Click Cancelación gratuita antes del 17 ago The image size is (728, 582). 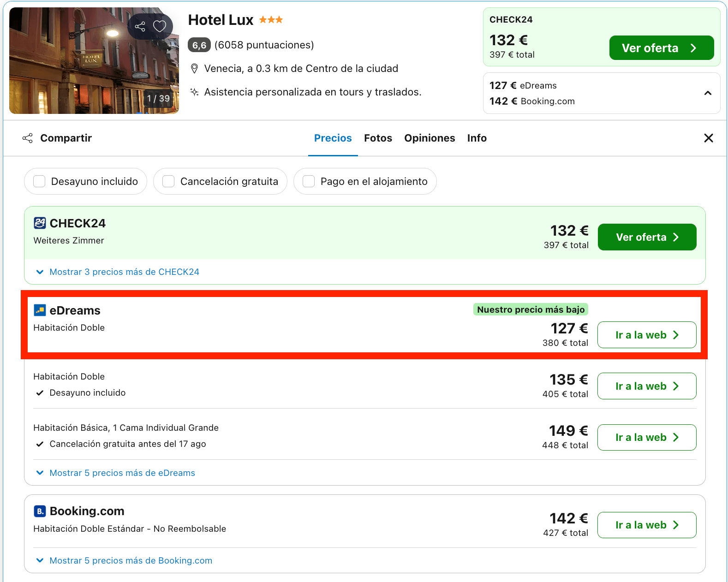[x=128, y=444]
